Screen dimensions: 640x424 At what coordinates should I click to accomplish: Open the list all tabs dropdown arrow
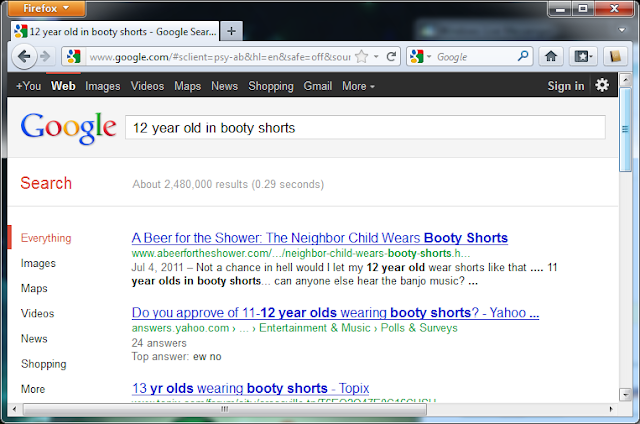coord(622,30)
